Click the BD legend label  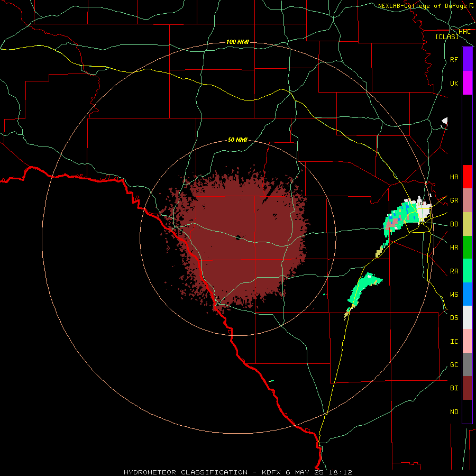(454, 224)
